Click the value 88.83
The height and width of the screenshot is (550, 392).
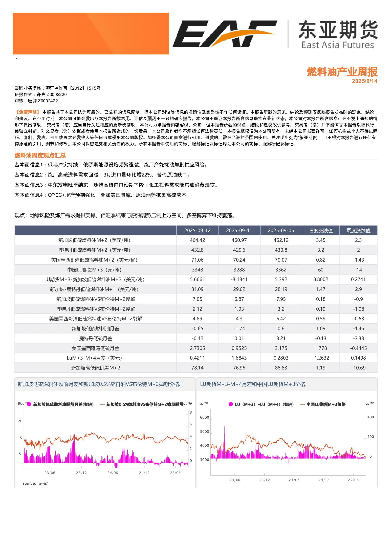281,368
